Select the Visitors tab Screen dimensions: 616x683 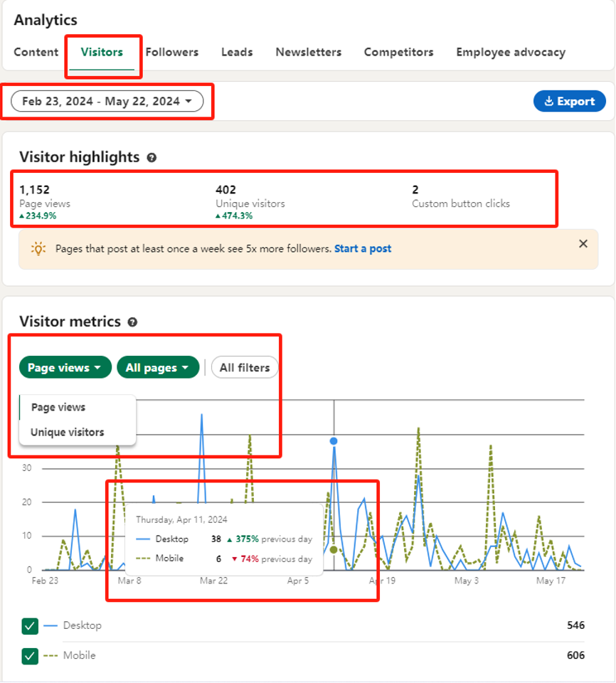102,52
